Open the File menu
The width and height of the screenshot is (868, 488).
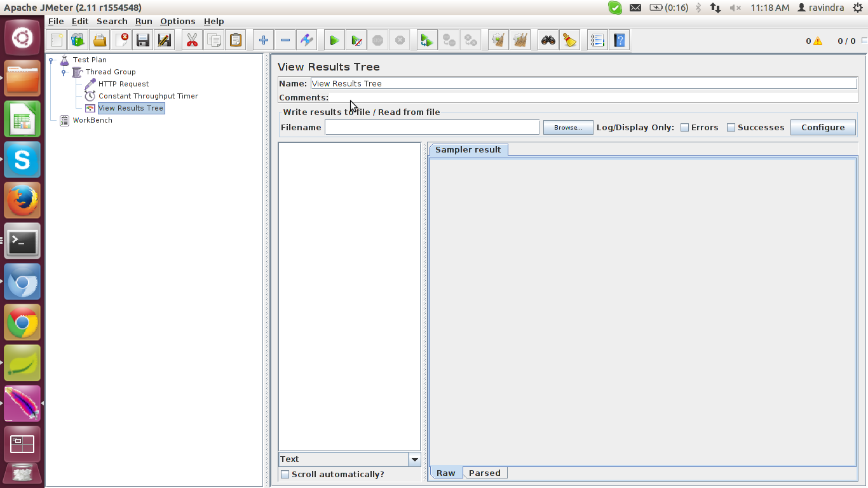56,22
